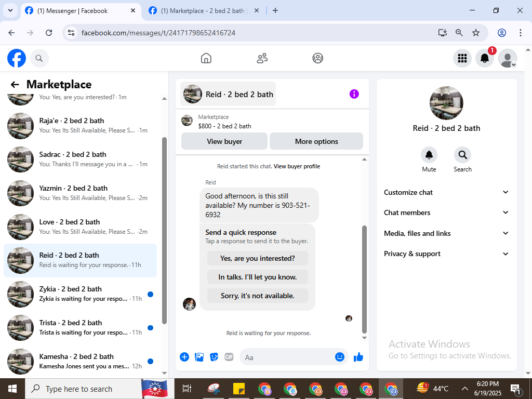
Task: Open Raja'e conversation in chat list
Action: pos(80,126)
